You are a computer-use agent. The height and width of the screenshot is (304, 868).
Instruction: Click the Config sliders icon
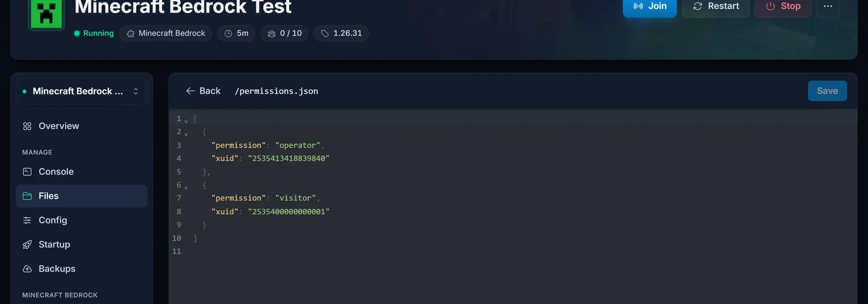(x=27, y=220)
